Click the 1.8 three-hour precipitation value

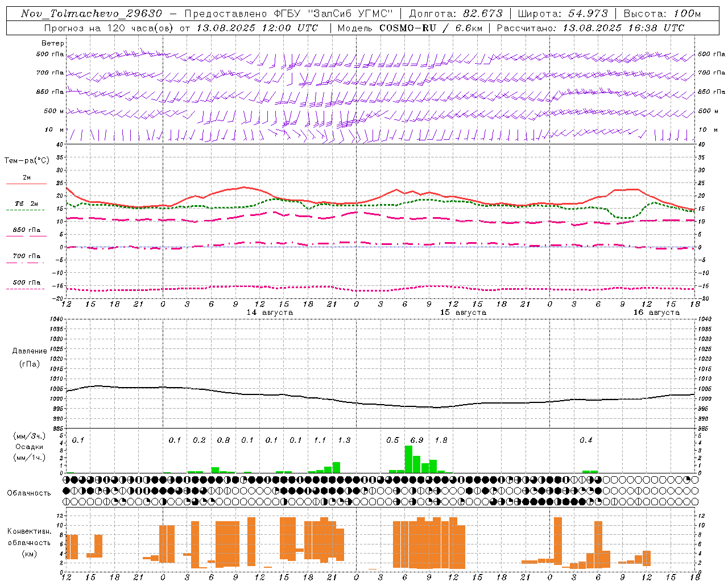coord(441,440)
